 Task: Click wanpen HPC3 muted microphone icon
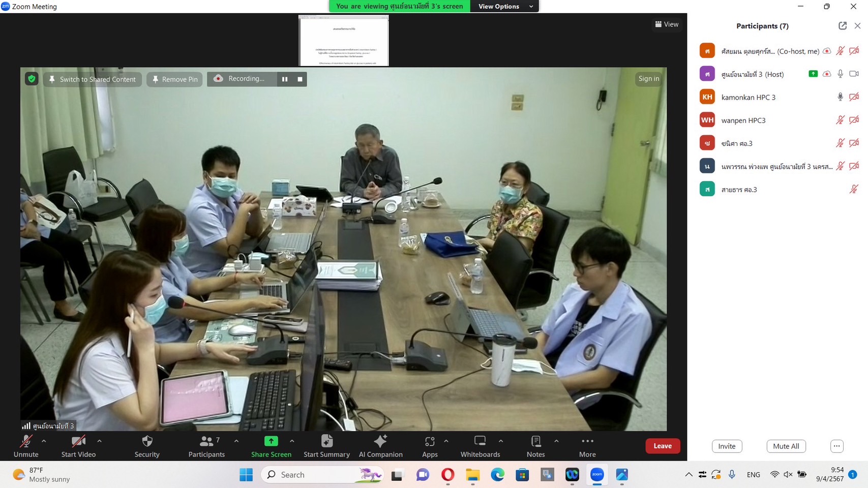point(840,120)
